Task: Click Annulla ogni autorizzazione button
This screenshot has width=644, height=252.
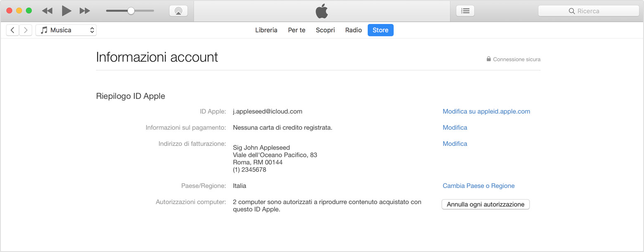Action: tap(485, 204)
